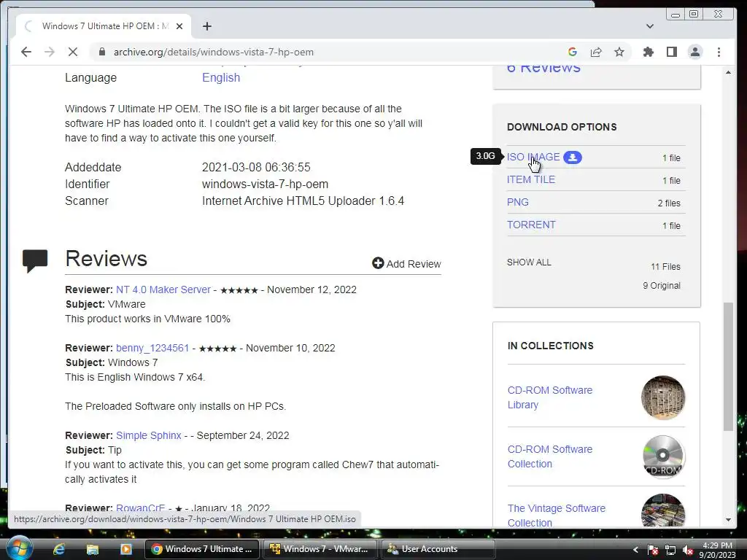Click Add Review

406,263
